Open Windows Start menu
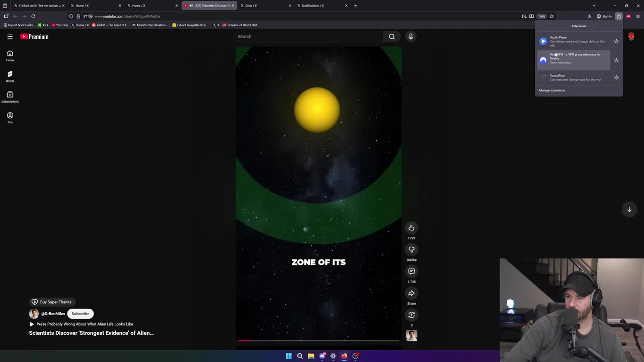The height and width of the screenshot is (362, 644). pos(289,356)
